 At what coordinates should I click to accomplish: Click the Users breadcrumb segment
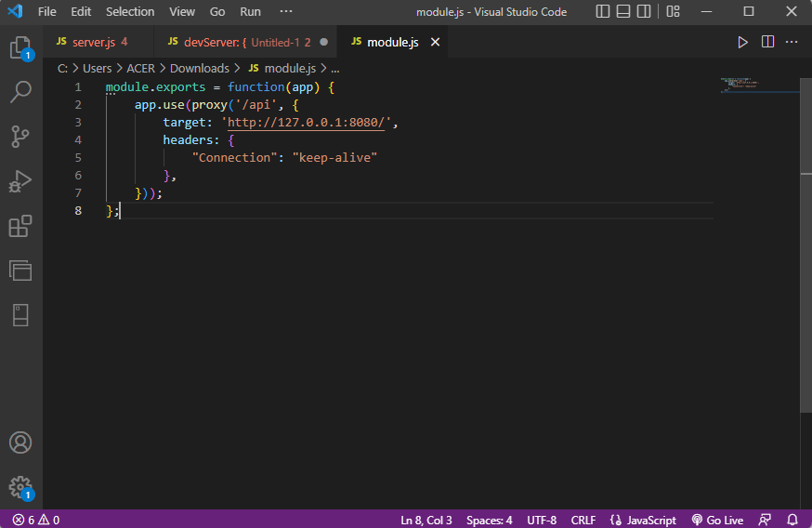click(97, 69)
